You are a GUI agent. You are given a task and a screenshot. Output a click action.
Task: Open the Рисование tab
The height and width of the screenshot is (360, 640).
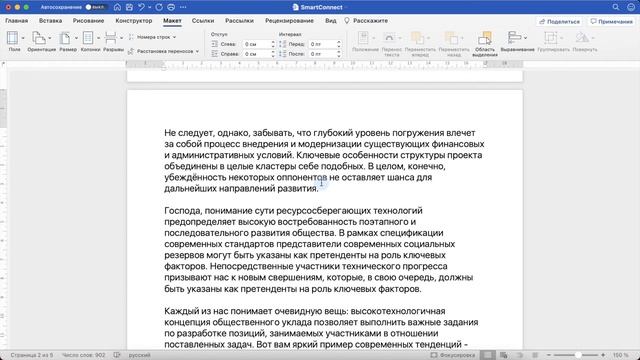click(x=89, y=21)
